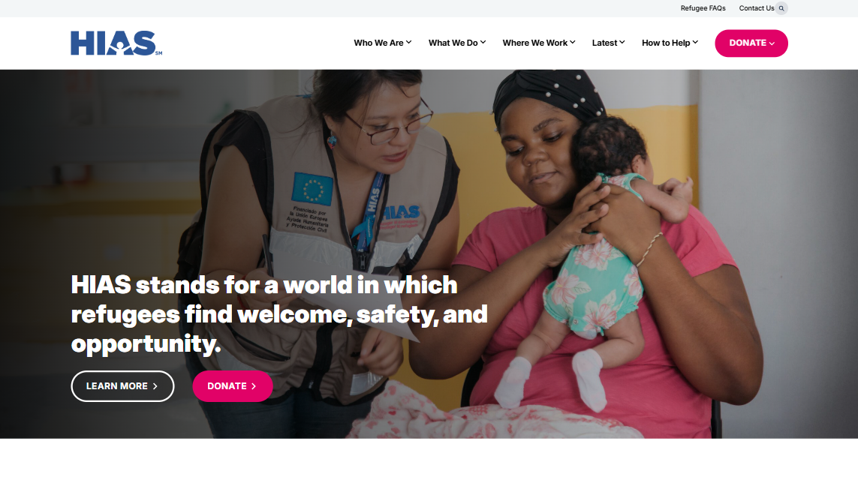Open the Latest menu
The width and height of the screenshot is (858, 504).
click(x=604, y=43)
